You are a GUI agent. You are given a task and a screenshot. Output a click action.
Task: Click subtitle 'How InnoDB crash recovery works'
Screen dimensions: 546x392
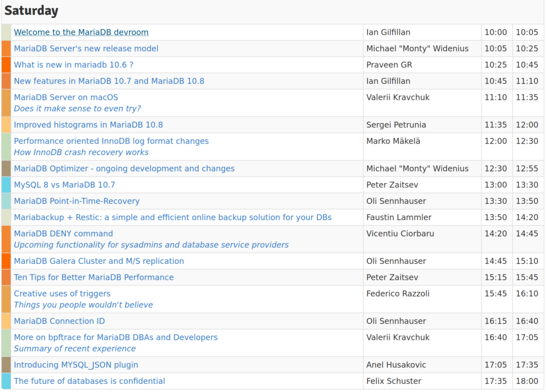point(81,152)
